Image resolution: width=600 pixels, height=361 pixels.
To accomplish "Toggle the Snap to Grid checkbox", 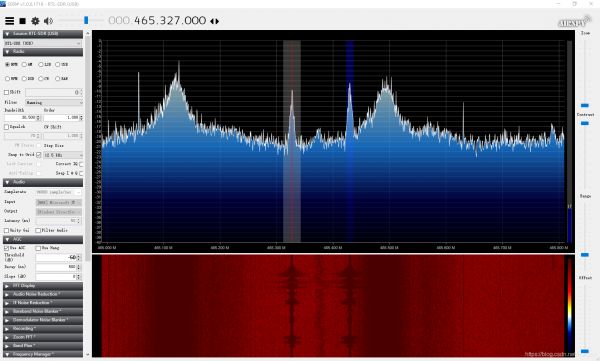I will [39, 155].
